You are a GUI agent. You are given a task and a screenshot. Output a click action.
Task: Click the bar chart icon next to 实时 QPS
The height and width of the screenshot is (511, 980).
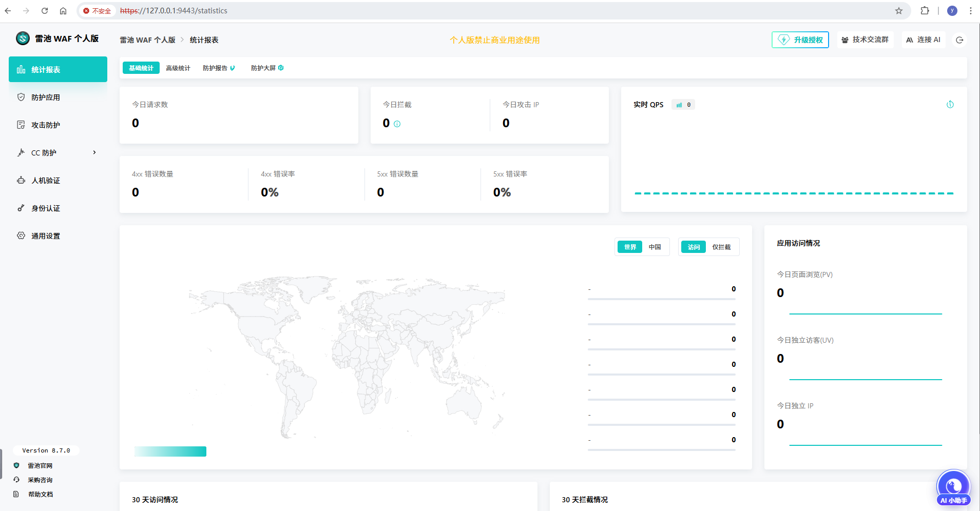pyautogui.click(x=679, y=105)
